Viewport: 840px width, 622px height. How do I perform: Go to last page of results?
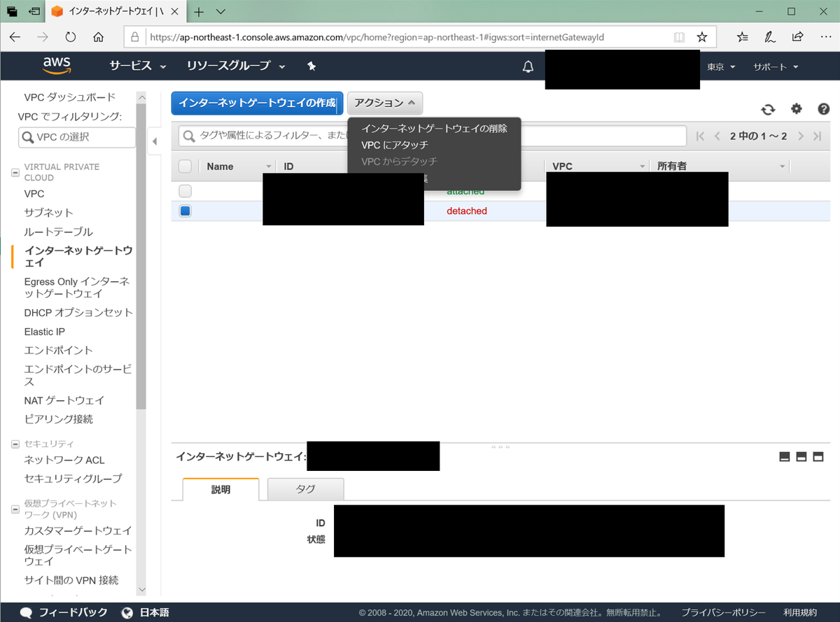817,136
